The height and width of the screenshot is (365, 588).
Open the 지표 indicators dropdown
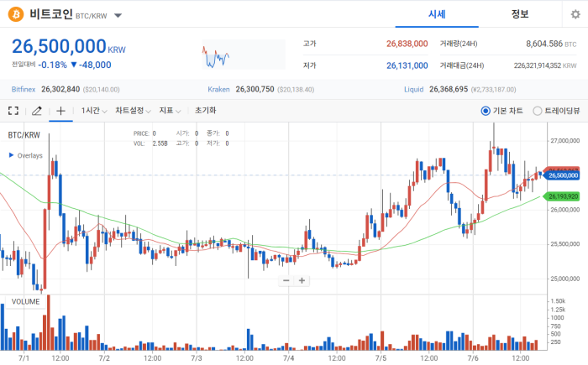[x=170, y=111]
